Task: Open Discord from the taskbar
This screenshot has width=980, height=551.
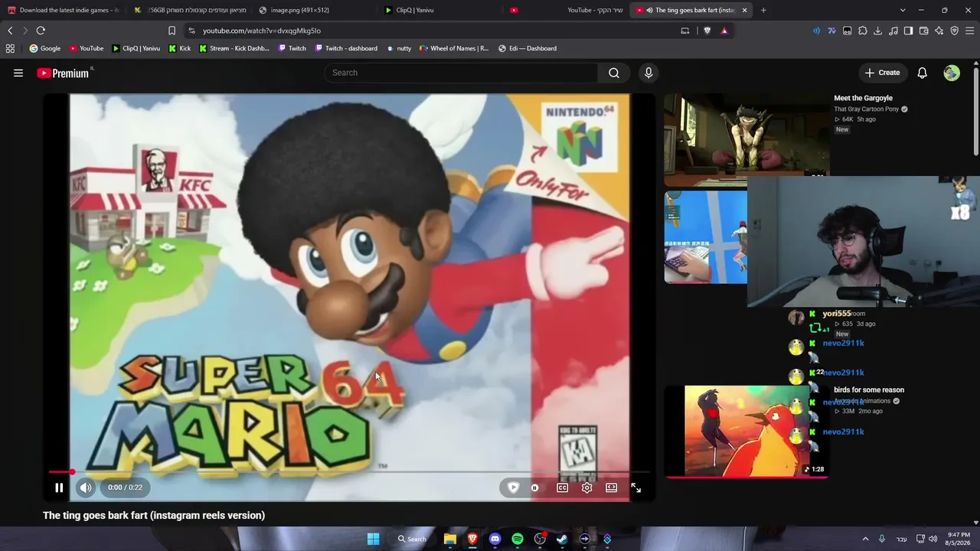Action: pos(495,539)
